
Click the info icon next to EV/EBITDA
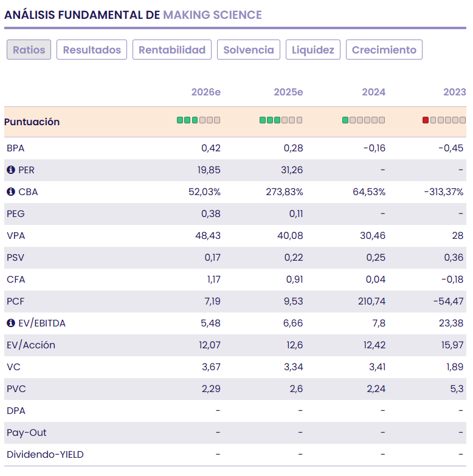10,323
